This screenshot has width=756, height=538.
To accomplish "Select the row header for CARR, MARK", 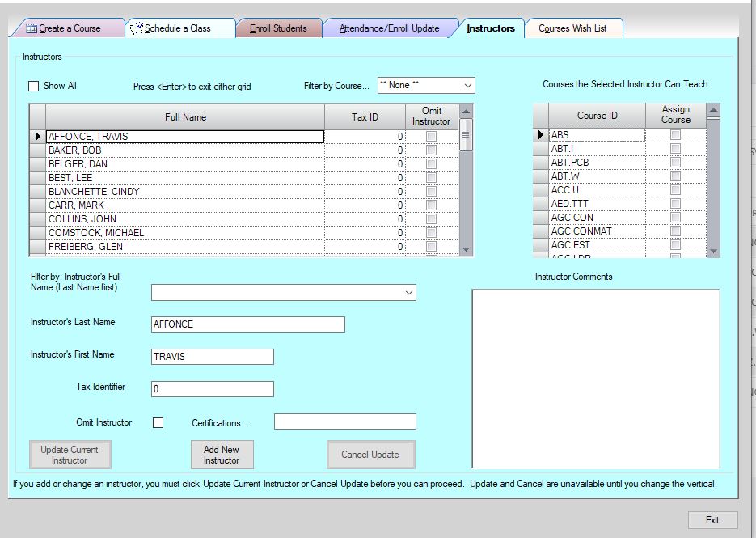I will click(x=37, y=205).
